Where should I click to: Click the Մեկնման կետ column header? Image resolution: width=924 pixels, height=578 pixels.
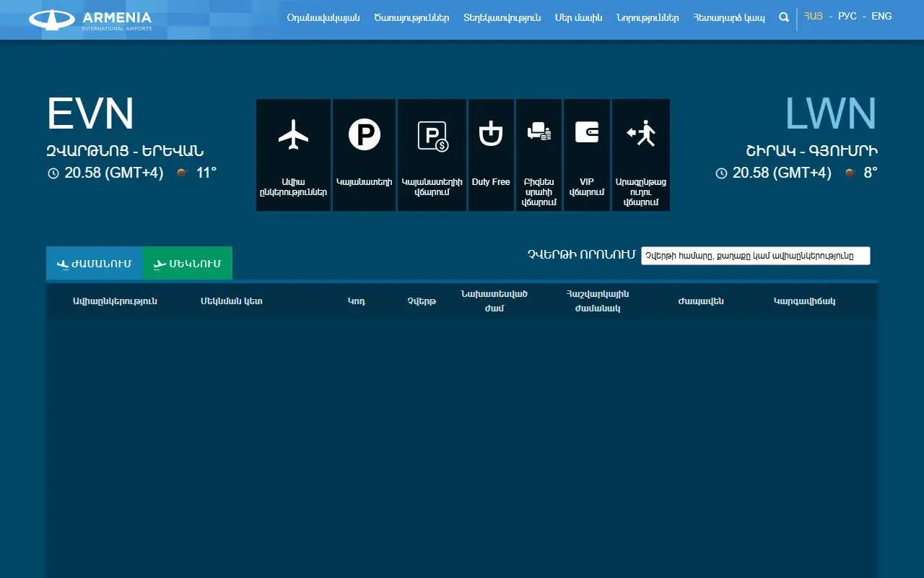[232, 301]
